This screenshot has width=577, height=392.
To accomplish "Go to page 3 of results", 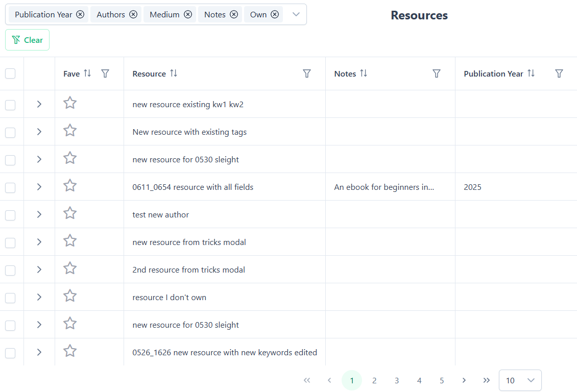I will 397,380.
